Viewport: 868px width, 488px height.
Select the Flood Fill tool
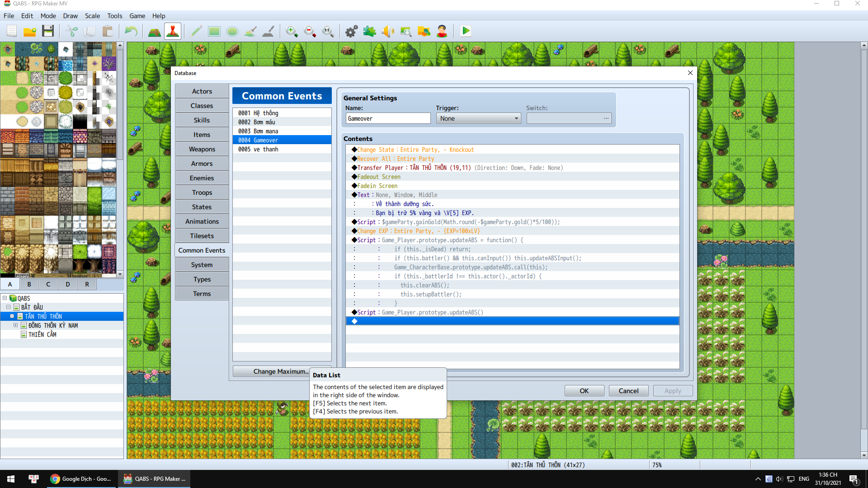coord(250,31)
